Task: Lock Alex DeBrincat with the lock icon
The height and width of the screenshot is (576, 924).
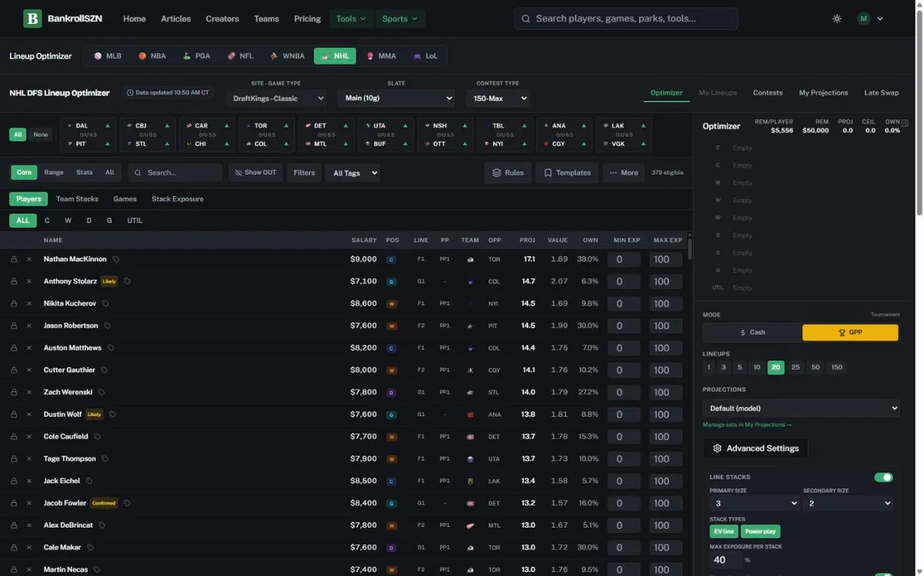Action: pyautogui.click(x=14, y=525)
